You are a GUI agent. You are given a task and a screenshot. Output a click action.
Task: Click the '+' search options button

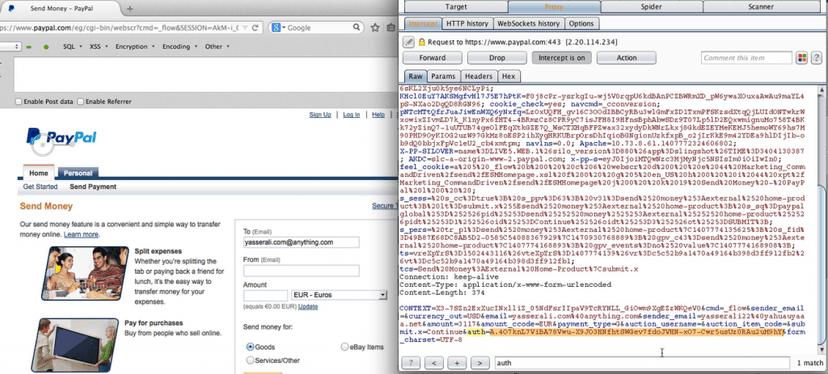tap(457, 363)
